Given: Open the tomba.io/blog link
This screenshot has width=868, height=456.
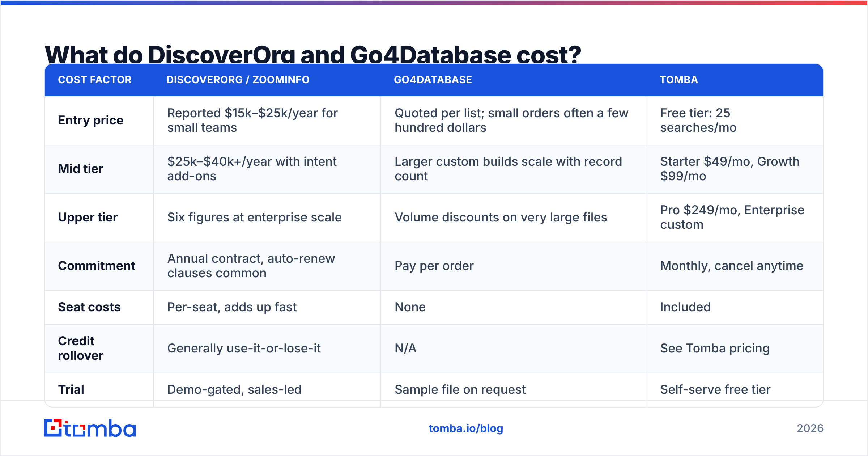Looking at the screenshot, I should (466, 428).
